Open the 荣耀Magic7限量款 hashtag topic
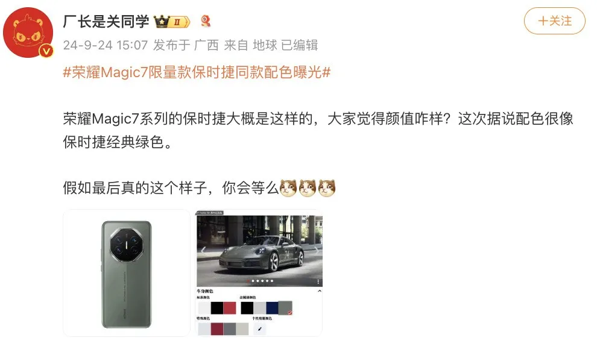The height and width of the screenshot is (364, 597). [197, 72]
